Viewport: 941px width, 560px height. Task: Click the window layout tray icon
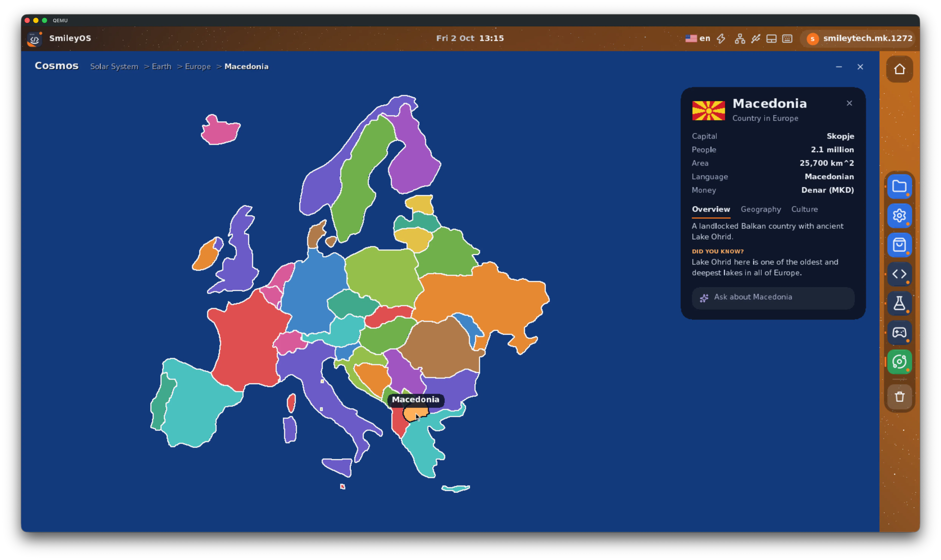[771, 38]
